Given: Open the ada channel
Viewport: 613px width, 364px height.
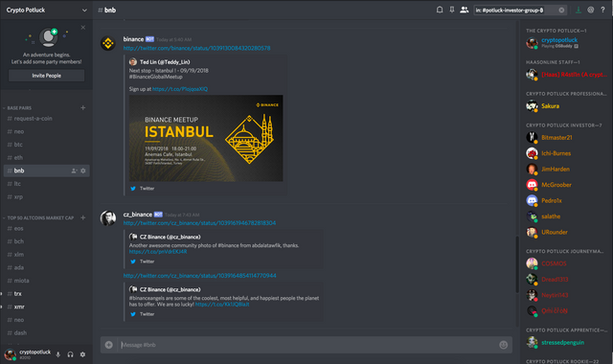Looking at the screenshot, I should pyautogui.click(x=47, y=267).
